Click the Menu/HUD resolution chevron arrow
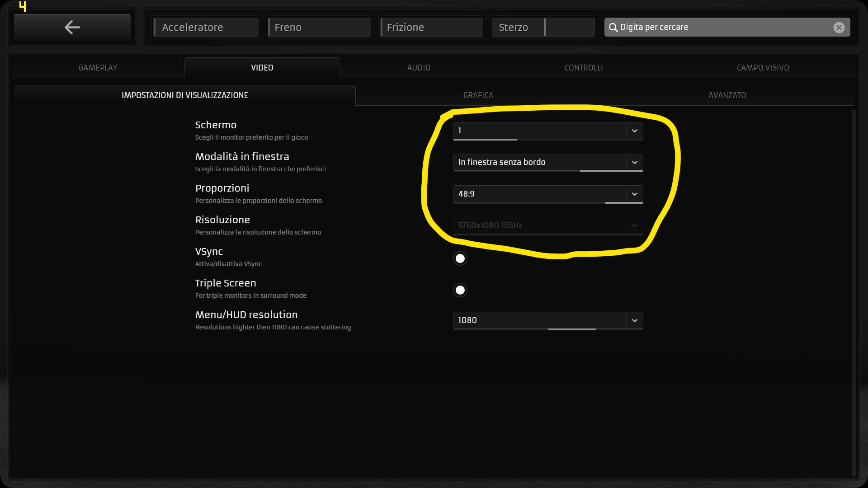The width and height of the screenshot is (868, 488). [634, 320]
